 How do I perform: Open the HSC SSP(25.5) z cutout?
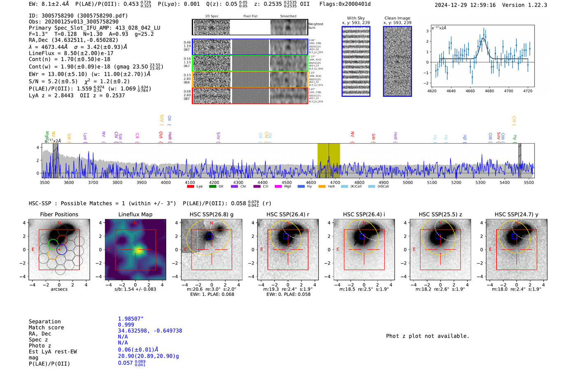(x=440, y=250)
